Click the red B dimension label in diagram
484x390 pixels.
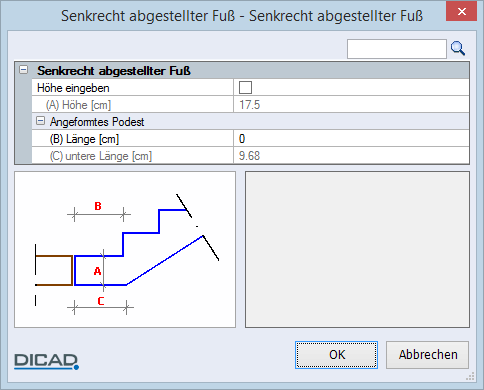[x=98, y=206]
